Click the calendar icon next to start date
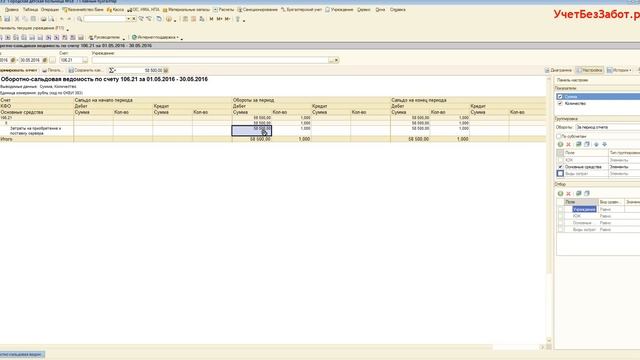 coord(13,60)
